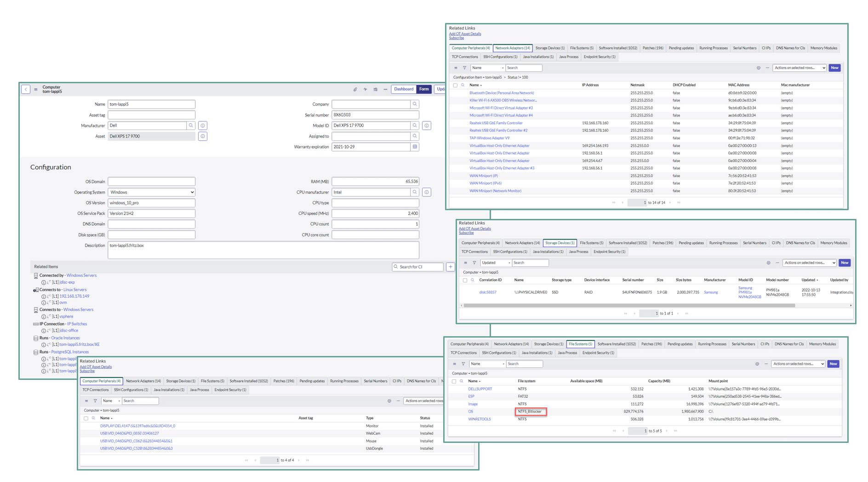868x482 pixels.
Task: Open Actions on selected rows in Network Adapters
Action: (800, 68)
